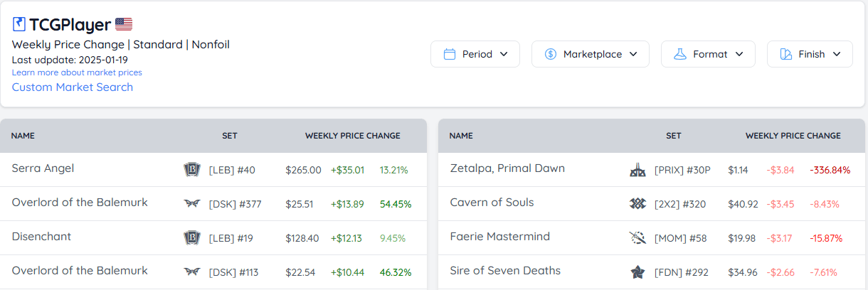Open Serra Angel card link
The image size is (868, 290).
click(43, 168)
